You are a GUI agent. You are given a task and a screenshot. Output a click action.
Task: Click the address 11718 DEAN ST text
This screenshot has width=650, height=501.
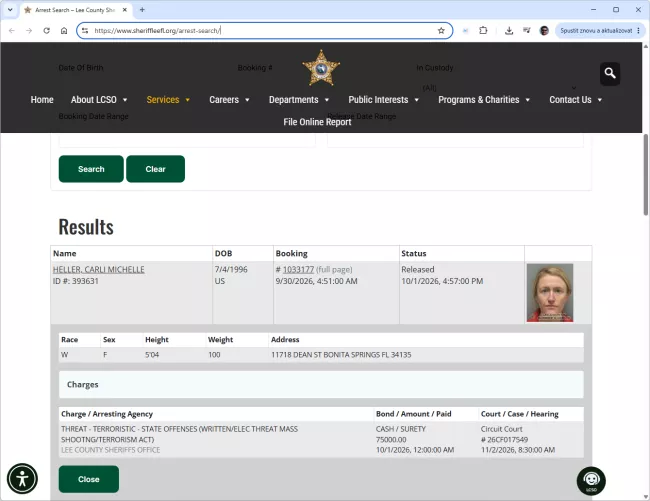click(341, 355)
